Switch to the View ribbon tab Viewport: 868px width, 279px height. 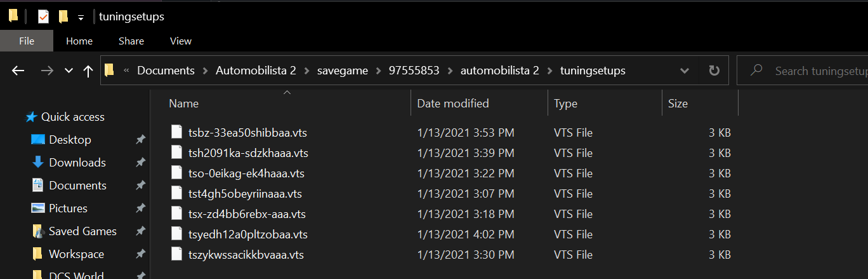point(180,41)
